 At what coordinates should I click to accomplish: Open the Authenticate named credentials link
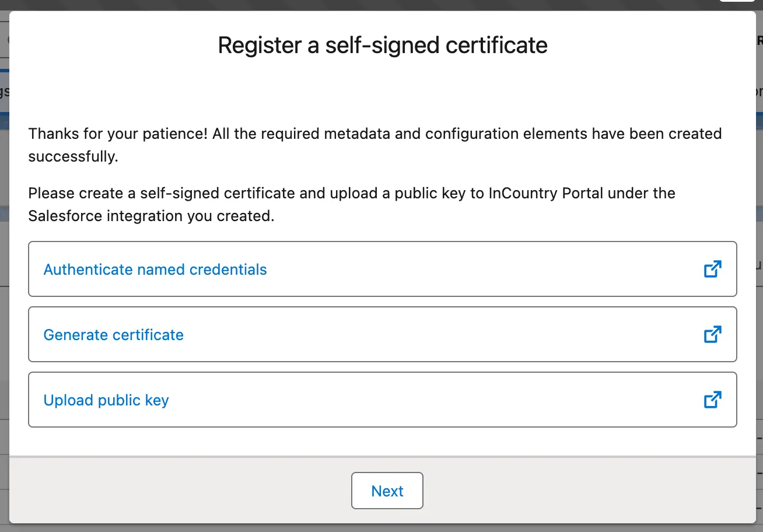(x=155, y=269)
